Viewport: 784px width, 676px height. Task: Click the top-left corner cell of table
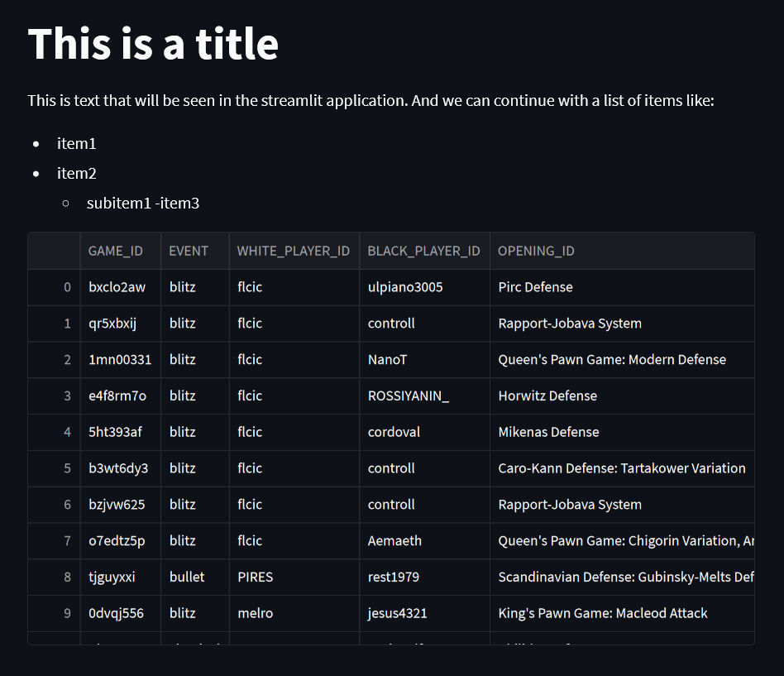coord(54,251)
